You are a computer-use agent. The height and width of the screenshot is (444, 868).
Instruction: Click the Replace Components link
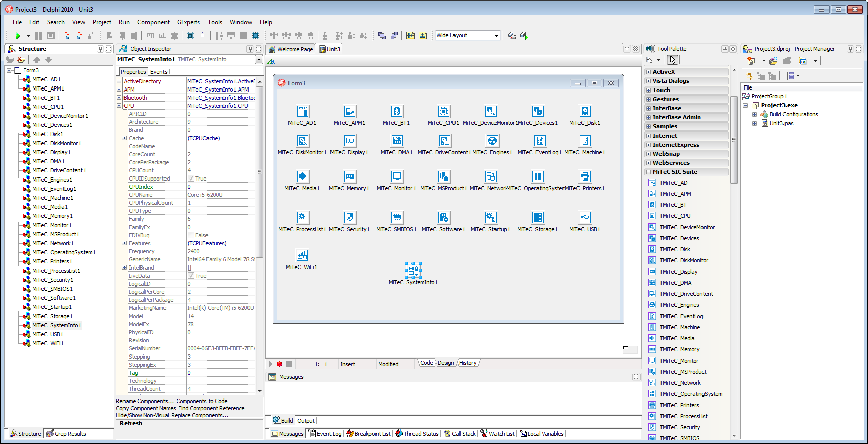pyautogui.click(x=200, y=415)
